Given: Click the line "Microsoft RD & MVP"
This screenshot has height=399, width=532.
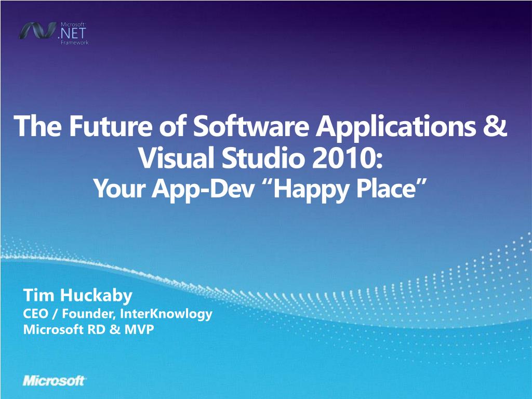Looking at the screenshot, I should 88,329.
